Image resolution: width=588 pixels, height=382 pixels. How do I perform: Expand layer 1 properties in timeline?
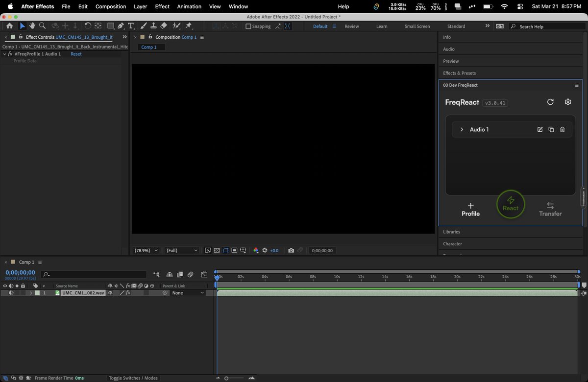31,293
